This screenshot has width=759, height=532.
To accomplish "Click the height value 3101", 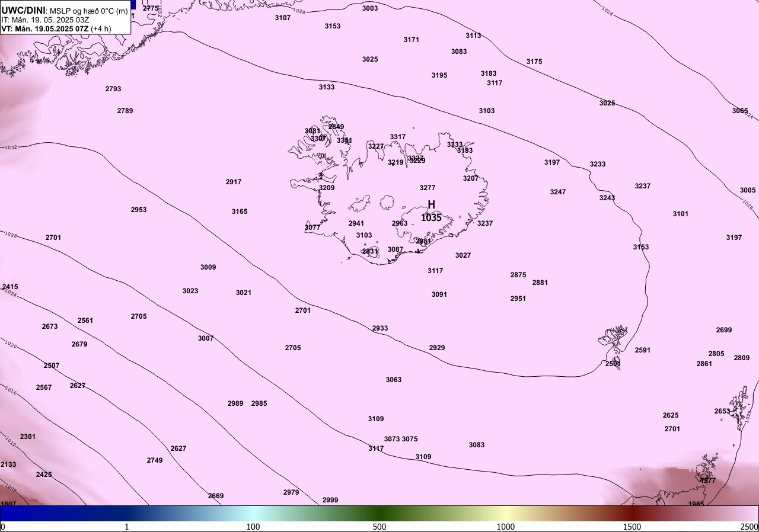I will [x=681, y=214].
